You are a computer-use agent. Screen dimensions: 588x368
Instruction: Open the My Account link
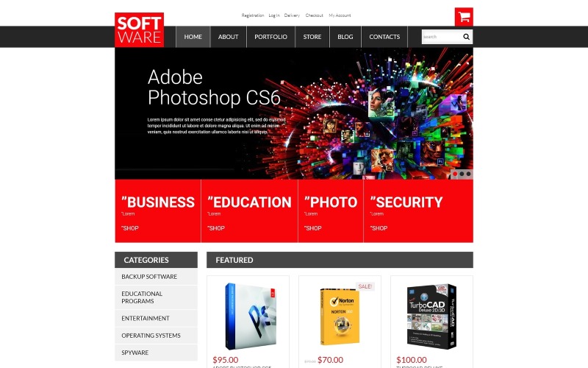click(340, 15)
